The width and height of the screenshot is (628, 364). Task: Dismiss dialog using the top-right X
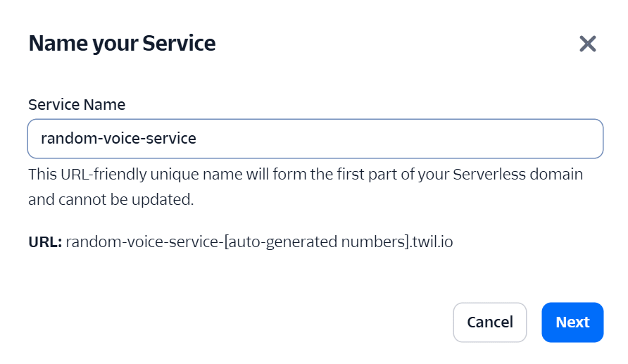pyautogui.click(x=587, y=44)
